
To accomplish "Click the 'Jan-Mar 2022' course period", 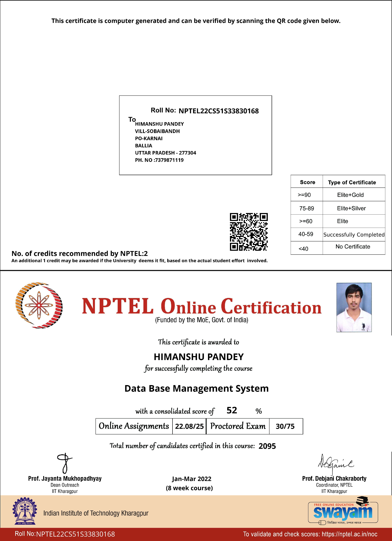I will tap(192, 479).
